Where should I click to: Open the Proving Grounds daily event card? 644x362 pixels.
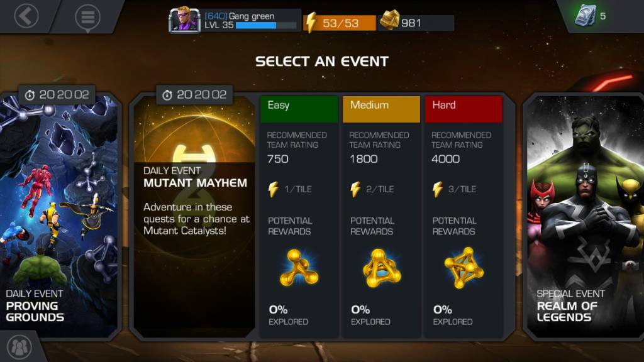[59, 217]
